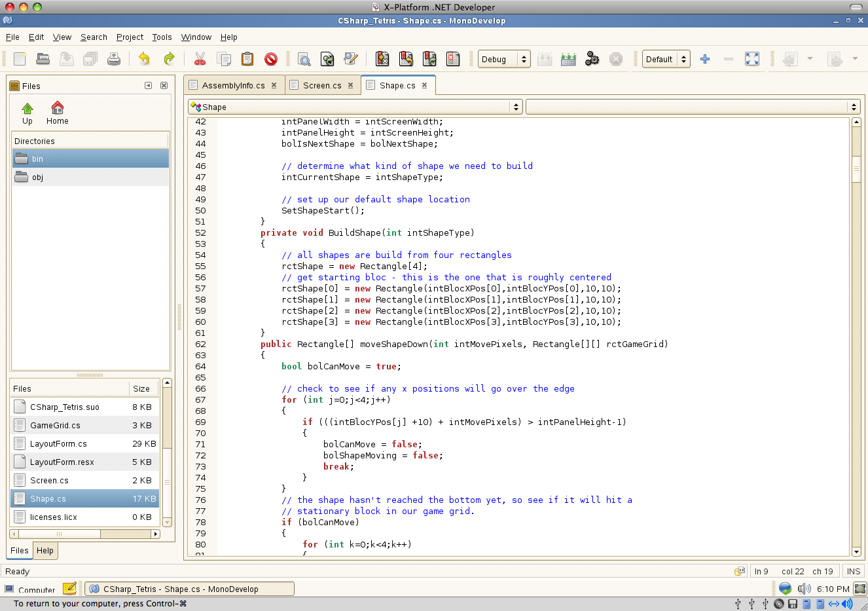The image size is (868, 611).
Task: Clear all bookmarks
Action: (453, 59)
